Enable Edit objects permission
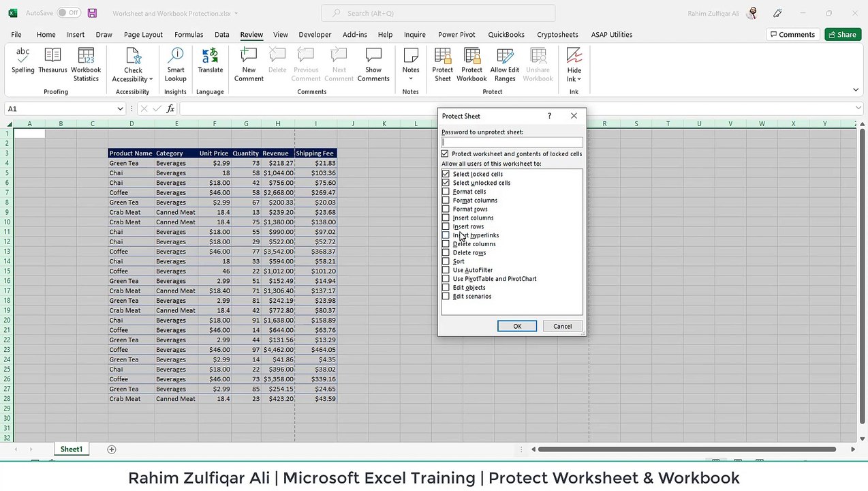The height and width of the screenshot is (491, 868). click(446, 288)
